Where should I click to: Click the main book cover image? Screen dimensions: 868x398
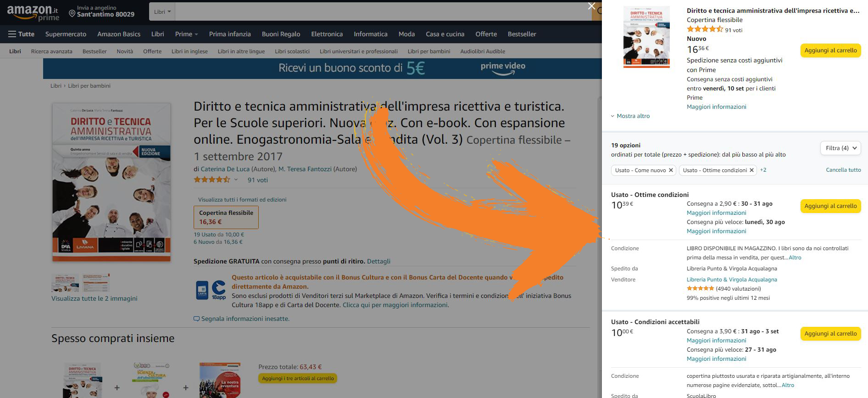[111, 182]
